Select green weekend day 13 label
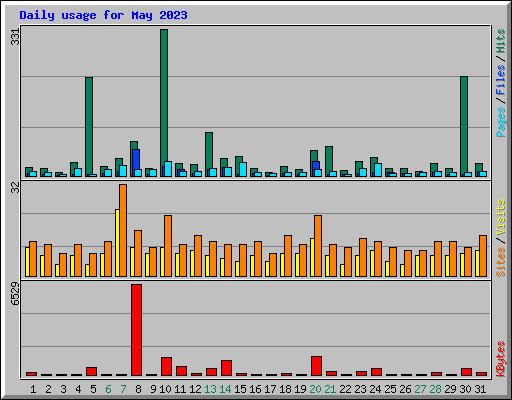 click(210, 389)
